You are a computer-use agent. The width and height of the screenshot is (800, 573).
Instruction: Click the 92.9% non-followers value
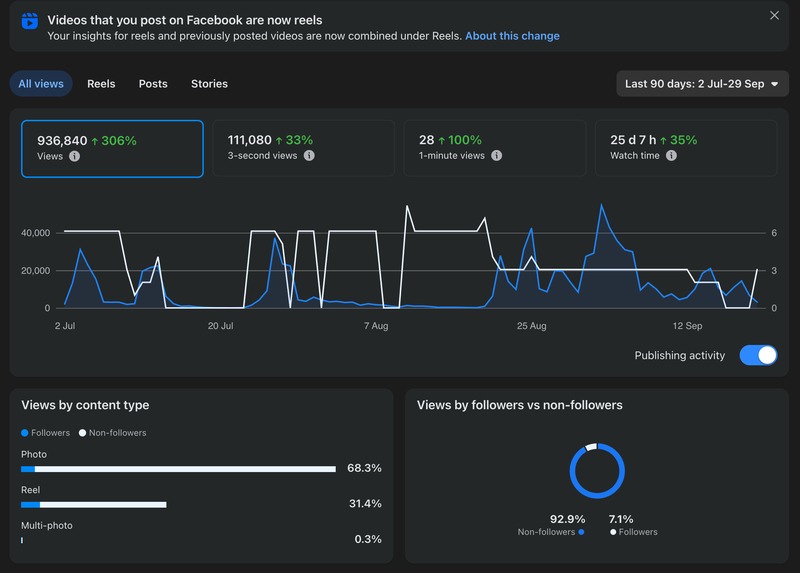(567, 519)
